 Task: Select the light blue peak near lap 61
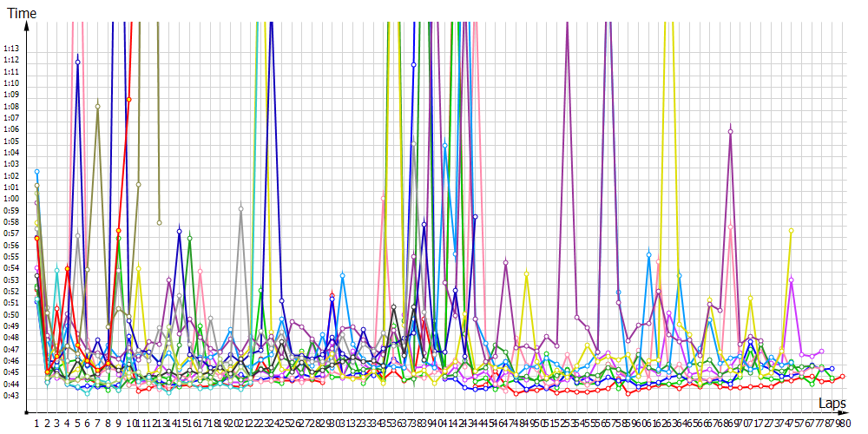(x=648, y=255)
